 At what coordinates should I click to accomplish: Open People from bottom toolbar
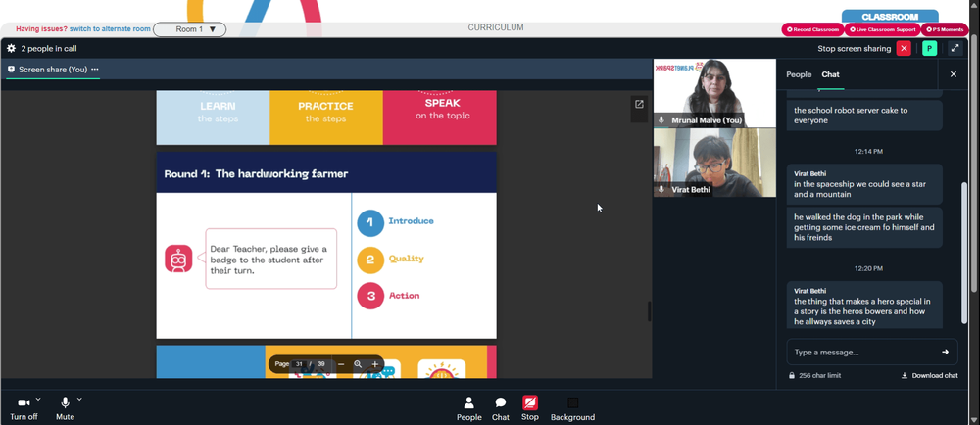pyautogui.click(x=468, y=408)
